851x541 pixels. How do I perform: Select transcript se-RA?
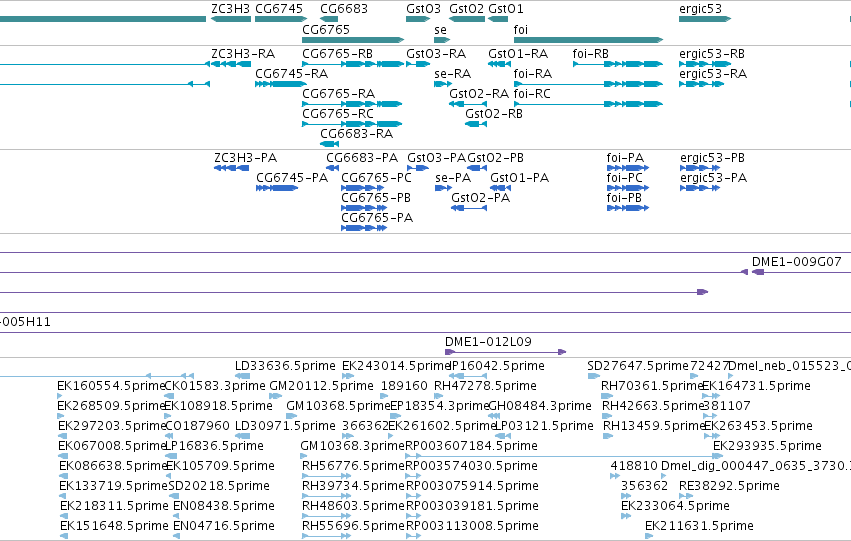453,74
